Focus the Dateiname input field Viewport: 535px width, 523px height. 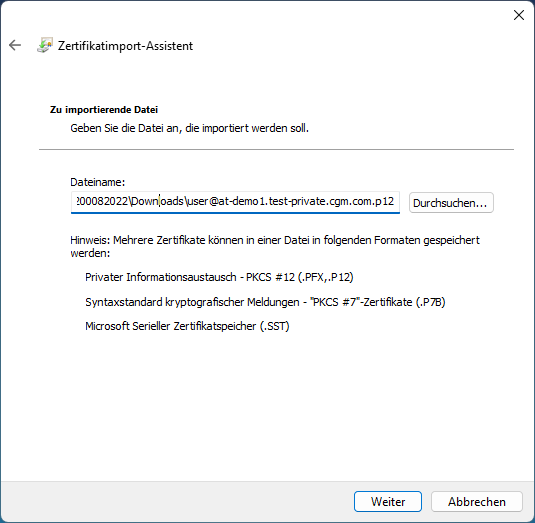tap(235, 202)
